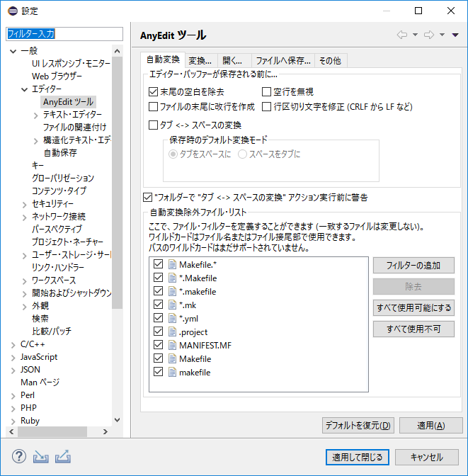Click the tree scrollbar down arrow

(117, 420)
